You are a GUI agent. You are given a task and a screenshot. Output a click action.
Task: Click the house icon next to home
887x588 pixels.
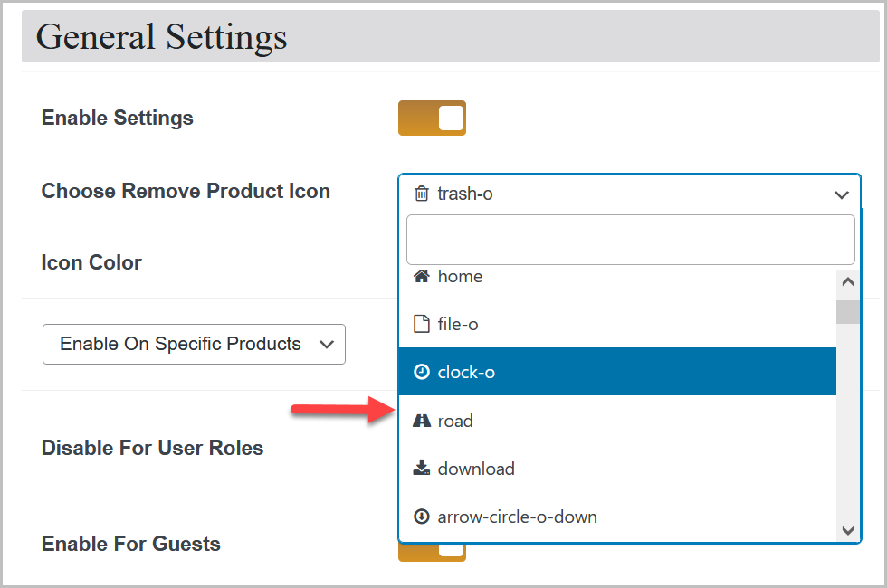click(x=421, y=275)
